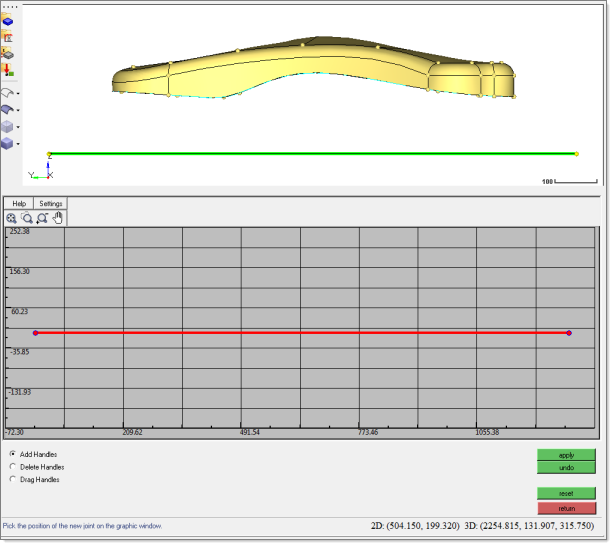This screenshot has height=546, width=613.
Task: Select the Drag Handles radio option
Action: click(x=12, y=479)
